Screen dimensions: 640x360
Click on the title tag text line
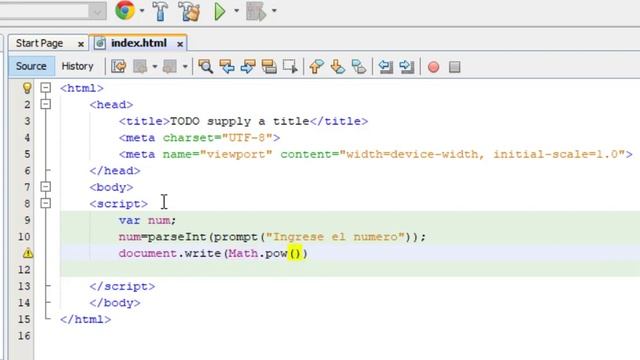pos(243,121)
